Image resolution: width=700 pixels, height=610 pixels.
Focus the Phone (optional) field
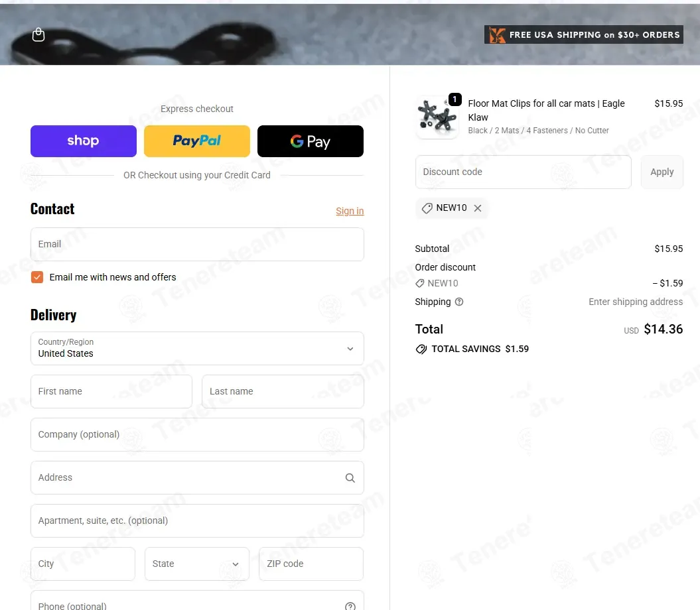197,601
